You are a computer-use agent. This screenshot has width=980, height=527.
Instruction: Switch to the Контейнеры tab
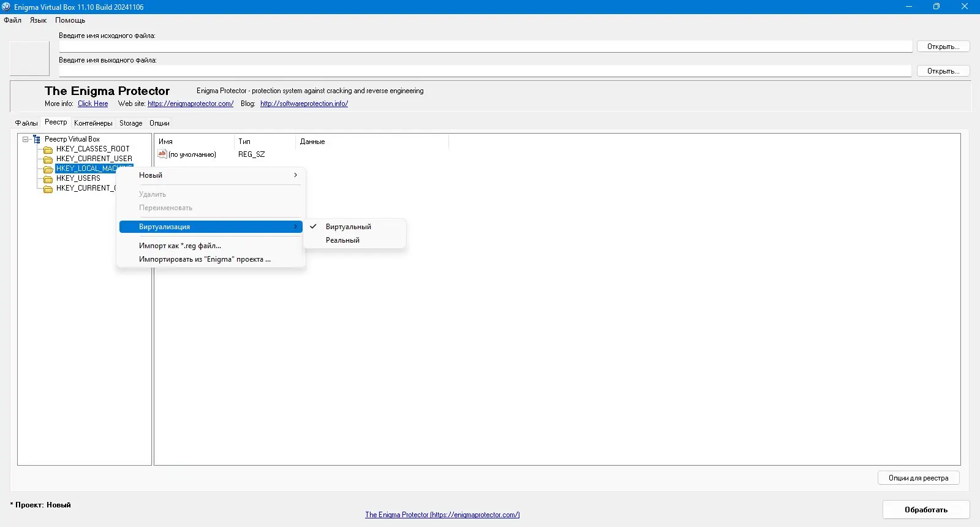pos(93,123)
